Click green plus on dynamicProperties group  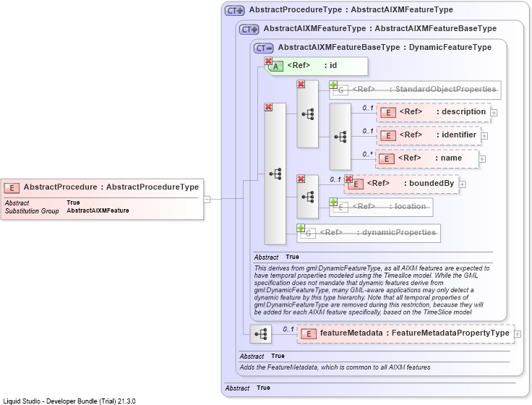coord(301,228)
